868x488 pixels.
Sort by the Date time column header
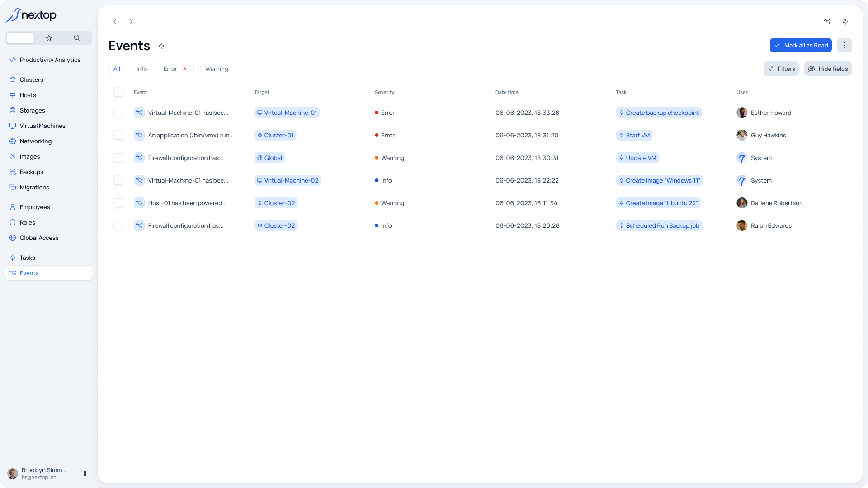tap(507, 92)
